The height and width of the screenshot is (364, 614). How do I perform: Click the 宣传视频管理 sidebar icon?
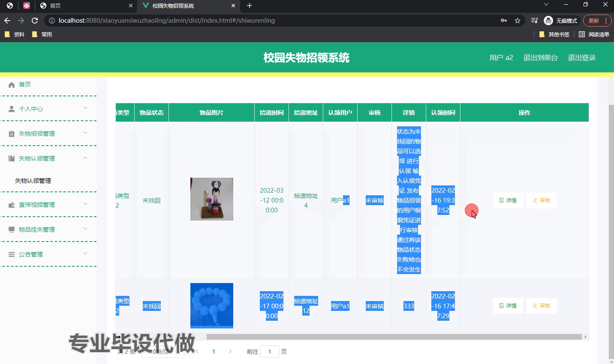coord(12,205)
